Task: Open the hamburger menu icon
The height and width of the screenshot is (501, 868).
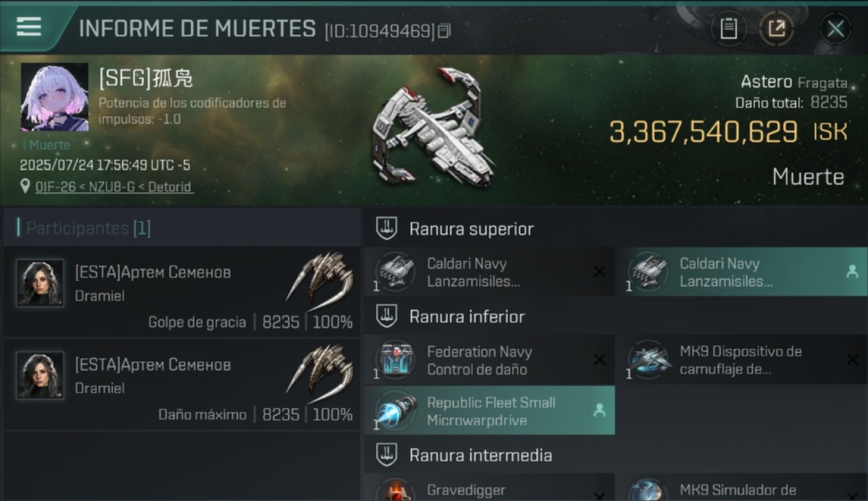Action: 29,27
